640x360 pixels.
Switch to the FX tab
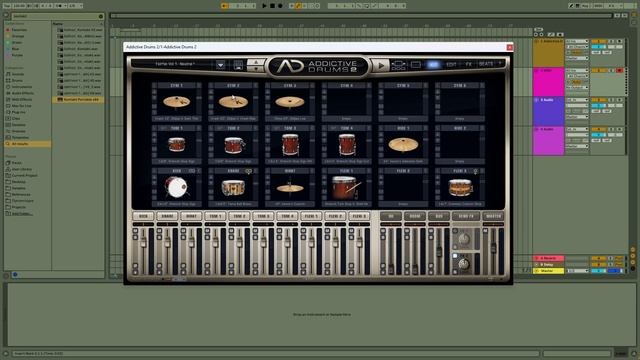point(469,64)
